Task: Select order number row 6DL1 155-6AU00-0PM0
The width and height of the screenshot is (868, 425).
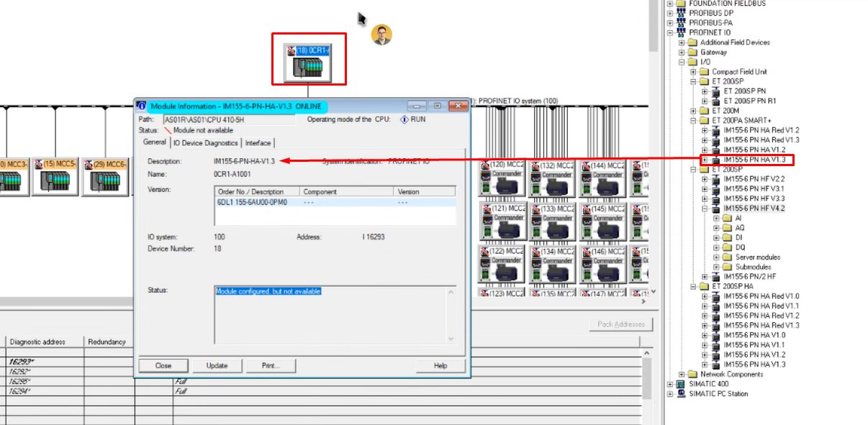Action: pyautogui.click(x=335, y=202)
